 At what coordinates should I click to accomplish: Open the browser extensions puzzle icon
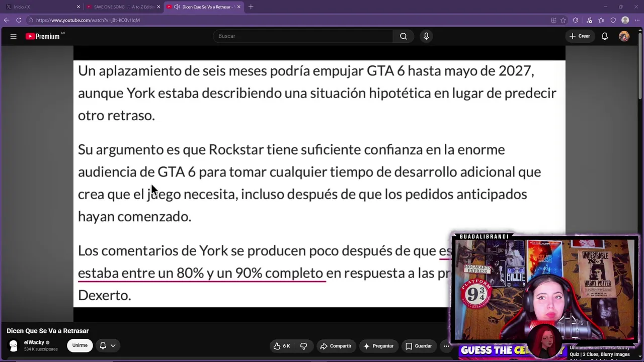point(576,20)
